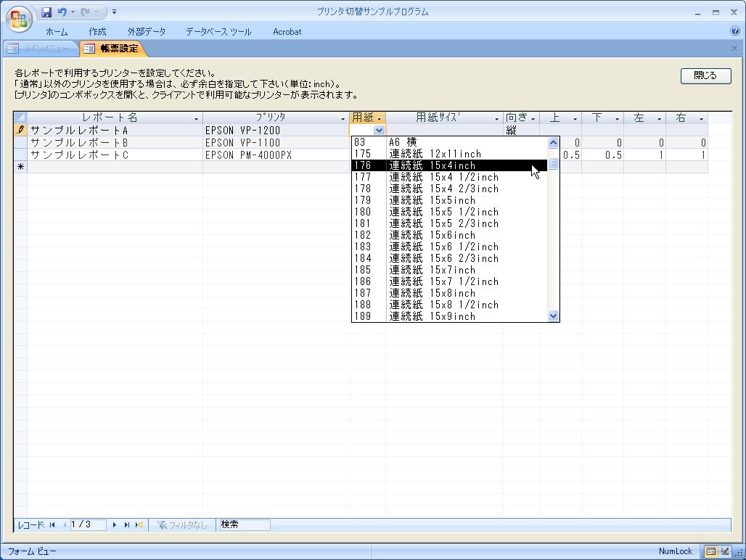The image size is (746, 560).
Task: Click the 閉じる button
Action: (x=705, y=75)
